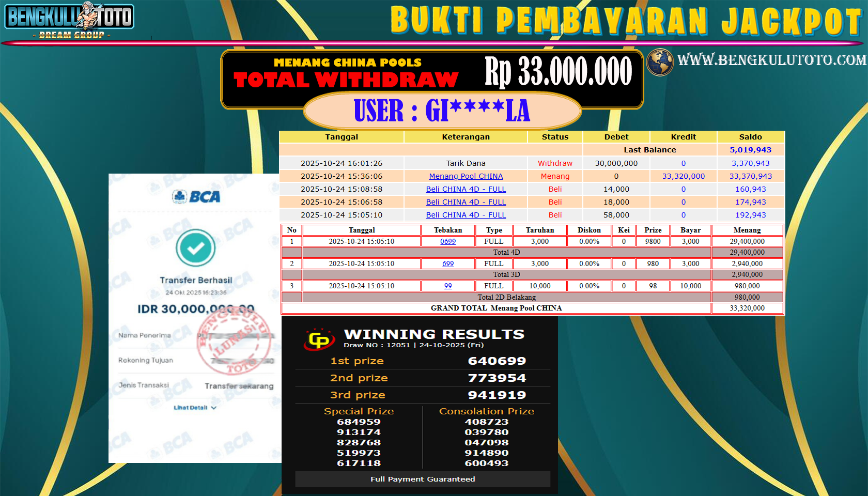
Task: Click the WWW.BENGKULUTOTO.COM website text
Action: click(x=771, y=60)
